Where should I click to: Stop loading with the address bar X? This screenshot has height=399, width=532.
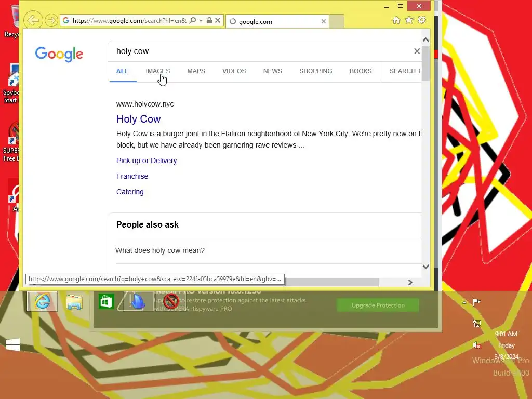pos(218,20)
